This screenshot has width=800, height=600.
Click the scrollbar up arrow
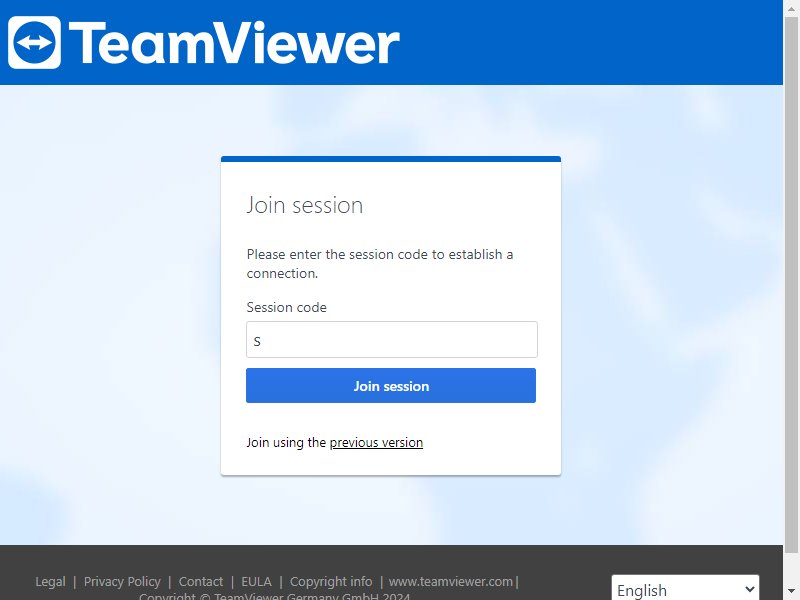coord(791,8)
